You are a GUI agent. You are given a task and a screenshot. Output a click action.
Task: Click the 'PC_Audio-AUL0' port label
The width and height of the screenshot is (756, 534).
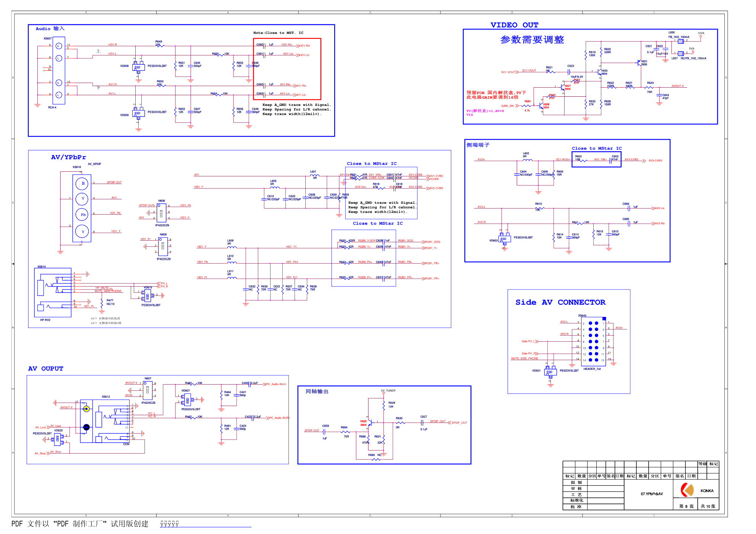(276, 384)
